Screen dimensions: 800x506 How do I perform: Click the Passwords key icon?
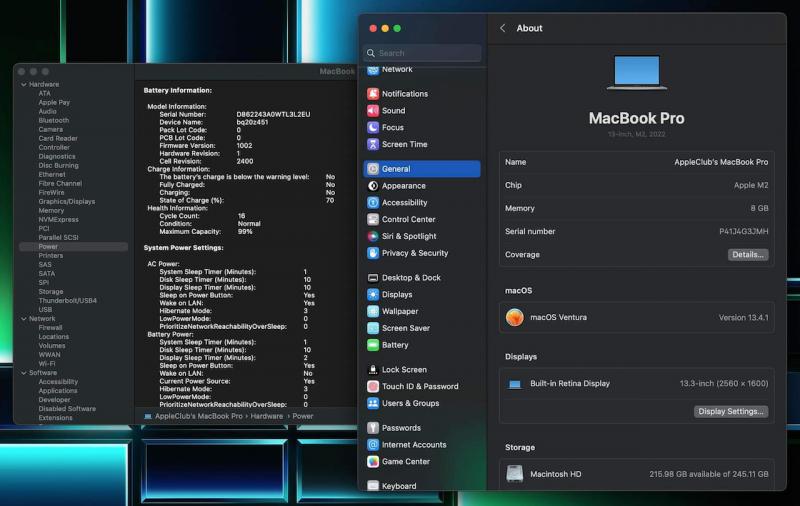coord(373,427)
